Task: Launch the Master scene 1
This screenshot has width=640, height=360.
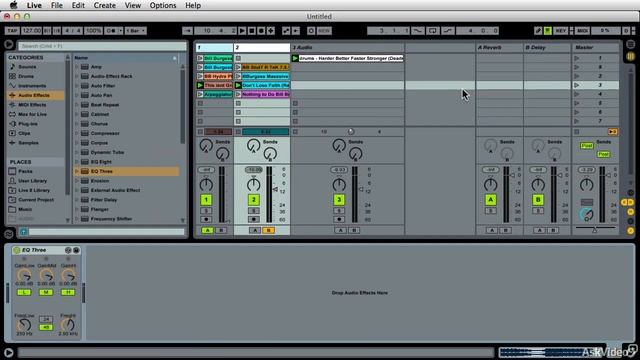Action: pos(577,58)
